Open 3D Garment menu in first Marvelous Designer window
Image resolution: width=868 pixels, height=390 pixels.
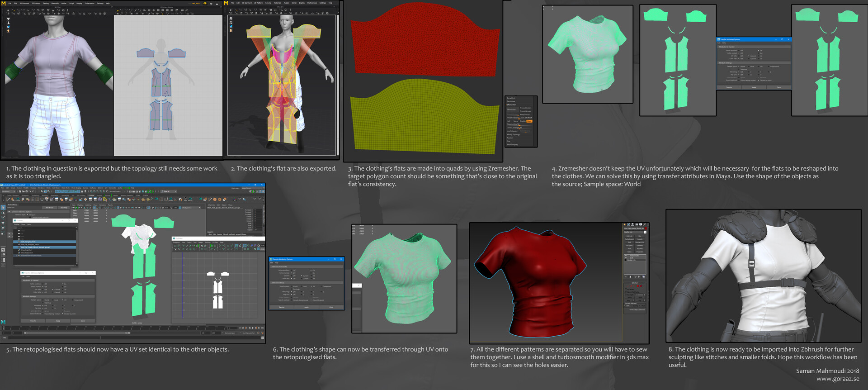[24, 3]
